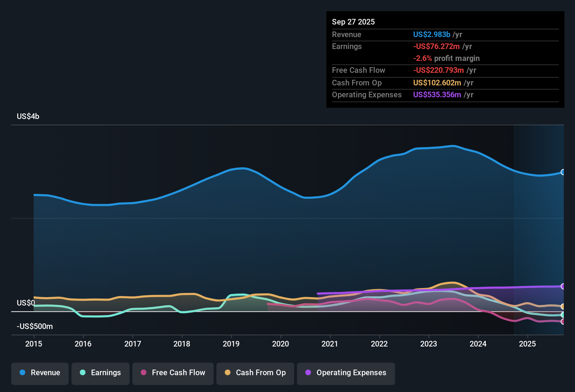Hide the Operating Expenses line
This screenshot has height=392, width=575.
tap(346, 373)
